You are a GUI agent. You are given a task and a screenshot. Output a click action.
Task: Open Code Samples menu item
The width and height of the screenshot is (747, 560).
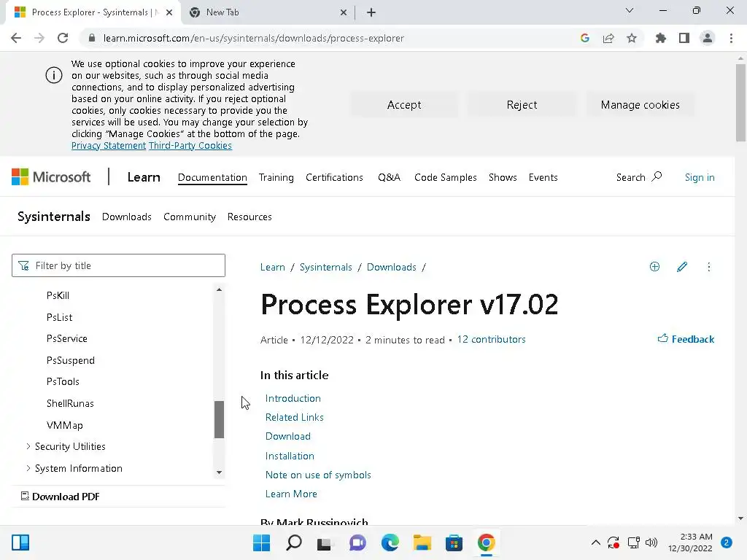(446, 177)
